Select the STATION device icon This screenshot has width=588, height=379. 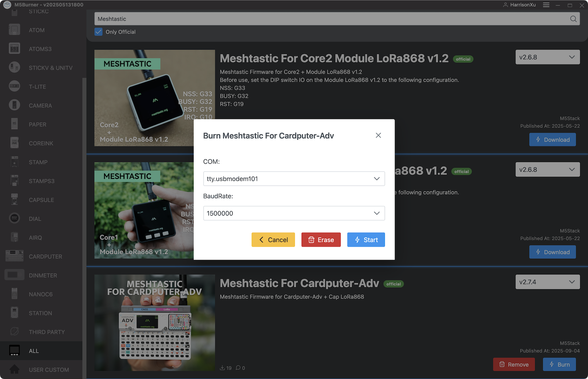(x=14, y=313)
